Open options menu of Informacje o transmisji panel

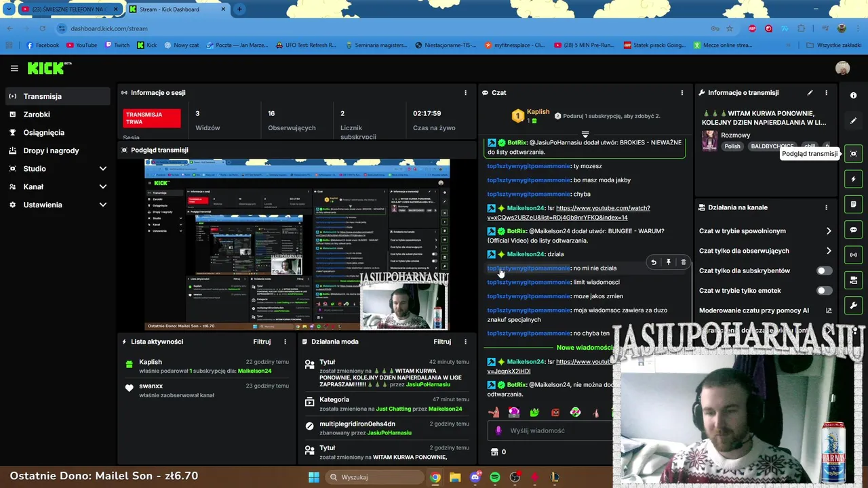(x=826, y=93)
